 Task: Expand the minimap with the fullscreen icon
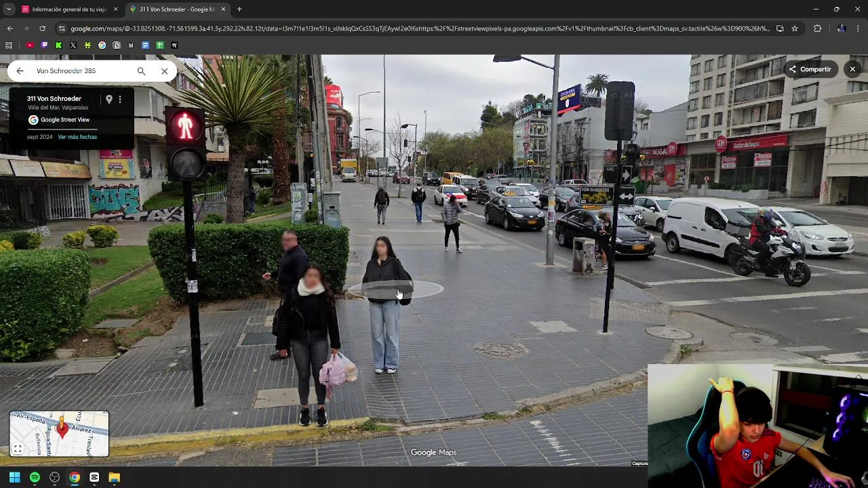click(x=18, y=449)
